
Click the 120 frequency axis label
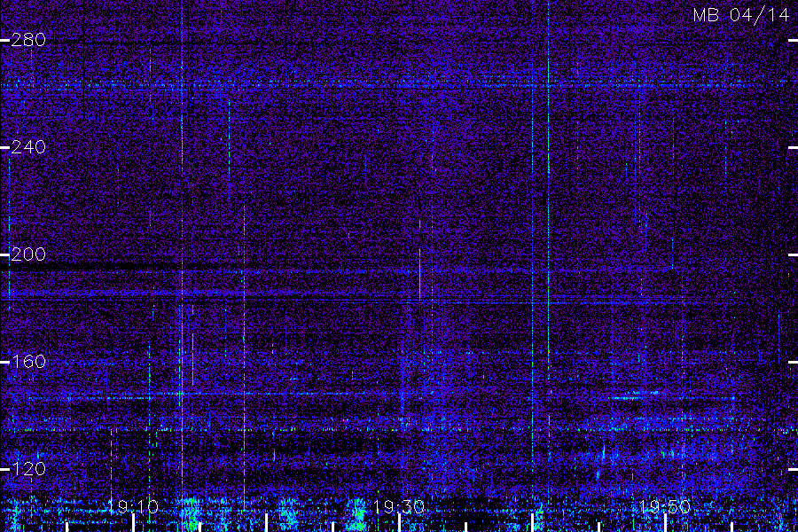coord(28,469)
